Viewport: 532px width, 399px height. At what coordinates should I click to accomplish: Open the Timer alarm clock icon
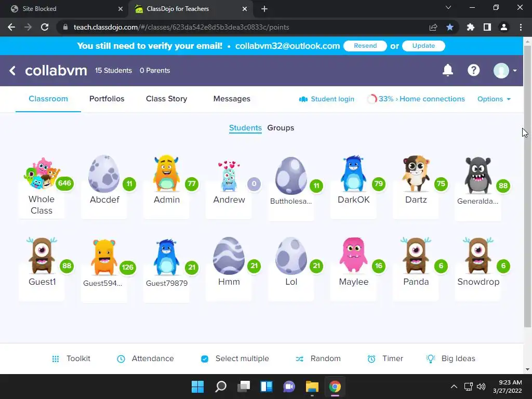click(371, 358)
